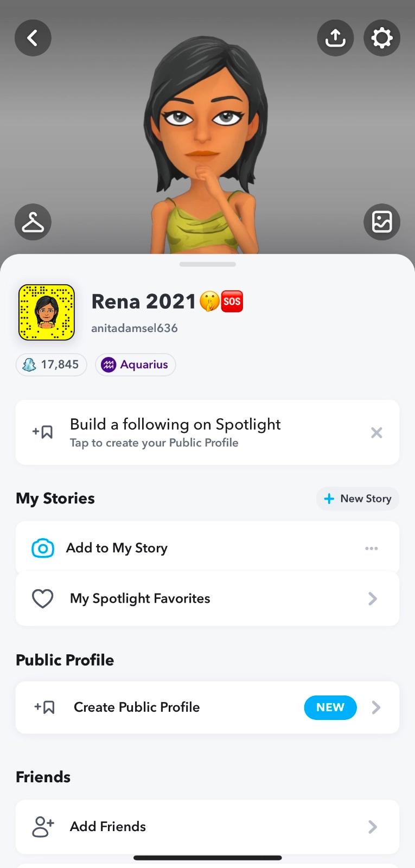Expand the Add Friends chevron
415x868 pixels.
click(373, 826)
